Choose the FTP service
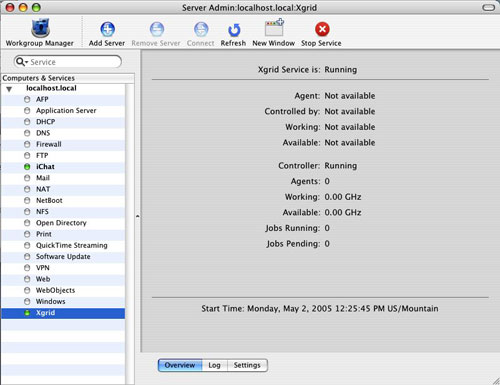500x385 pixels. click(x=63, y=156)
